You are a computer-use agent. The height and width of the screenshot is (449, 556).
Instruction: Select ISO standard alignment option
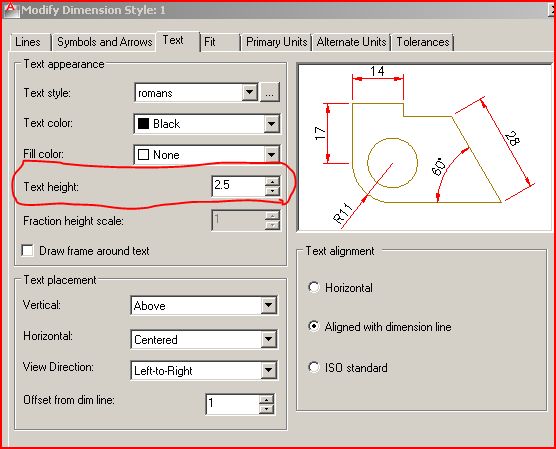pos(313,367)
